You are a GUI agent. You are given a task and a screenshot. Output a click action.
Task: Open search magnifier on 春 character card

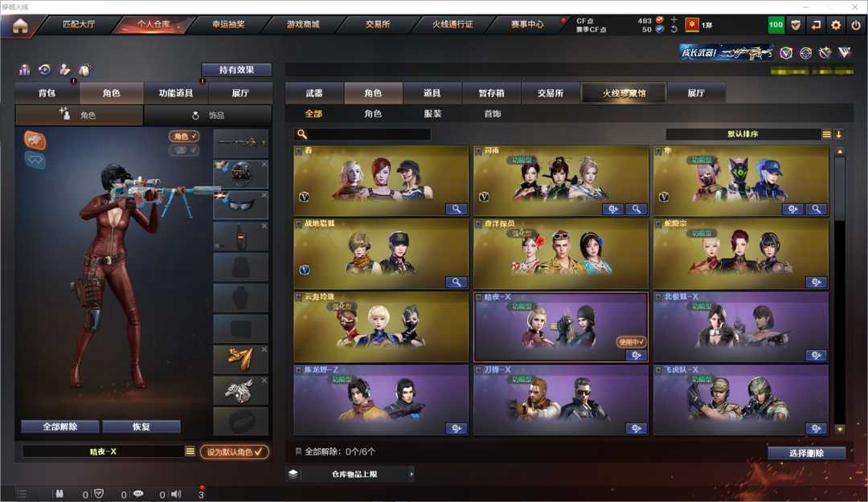pyautogui.click(x=457, y=209)
